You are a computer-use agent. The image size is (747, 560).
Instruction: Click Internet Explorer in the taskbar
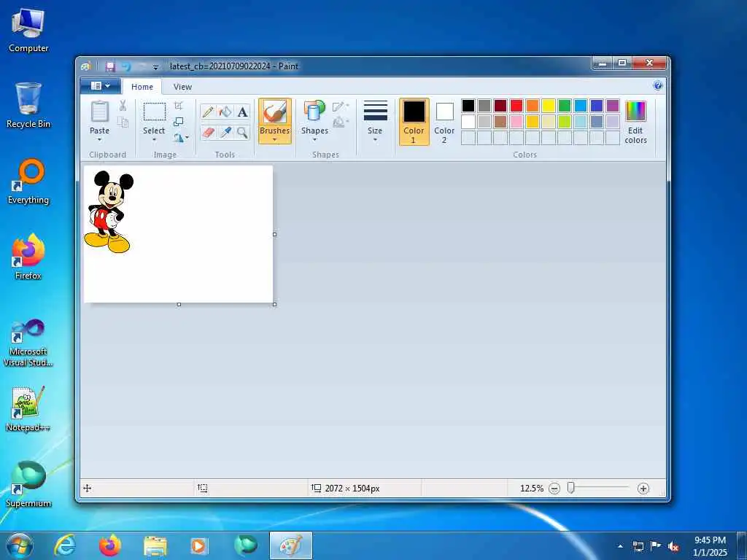[65, 545]
